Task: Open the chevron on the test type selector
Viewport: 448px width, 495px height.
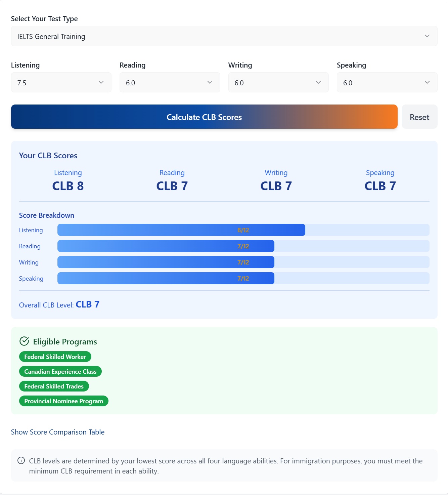Action: pyautogui.click(x=427, y=36)
